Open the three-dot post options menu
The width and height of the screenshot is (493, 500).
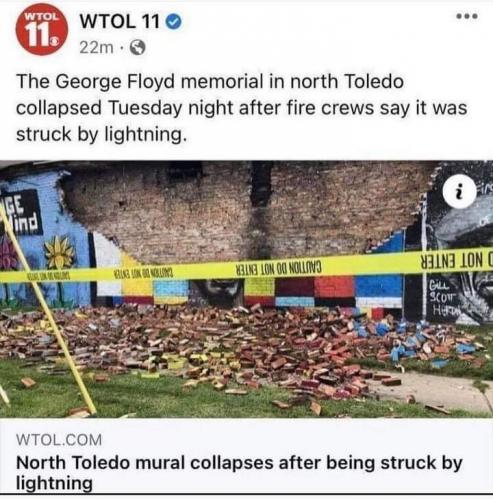point(468,16)
